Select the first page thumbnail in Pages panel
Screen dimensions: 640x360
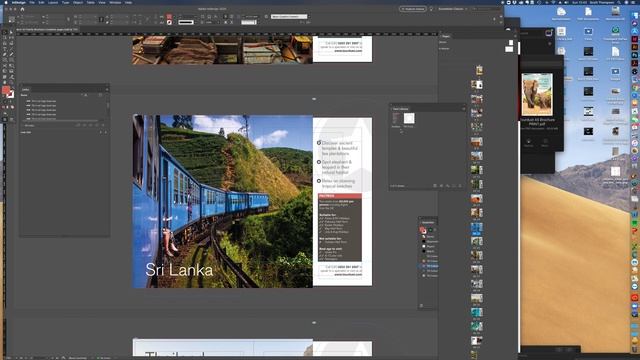pyautogui.click(x=480, y=70)
